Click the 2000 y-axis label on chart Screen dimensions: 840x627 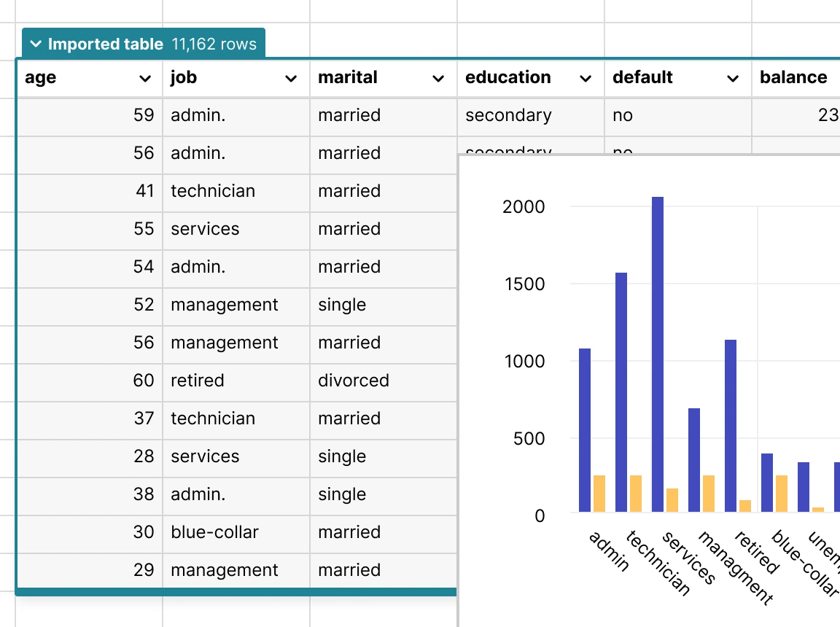524,207
